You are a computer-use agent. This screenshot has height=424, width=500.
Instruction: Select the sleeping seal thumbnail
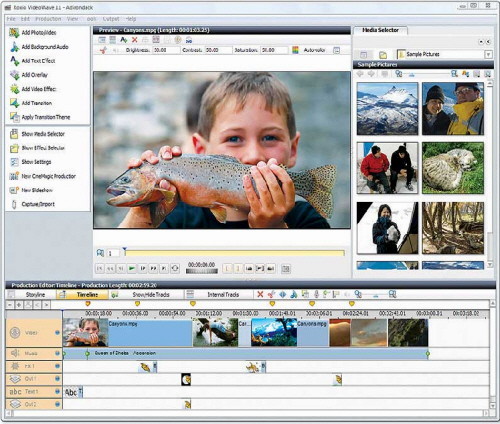click(x=453, y=168)
